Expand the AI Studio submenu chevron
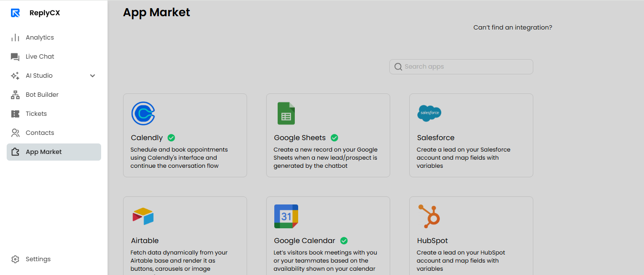 [x=93, y=76]
